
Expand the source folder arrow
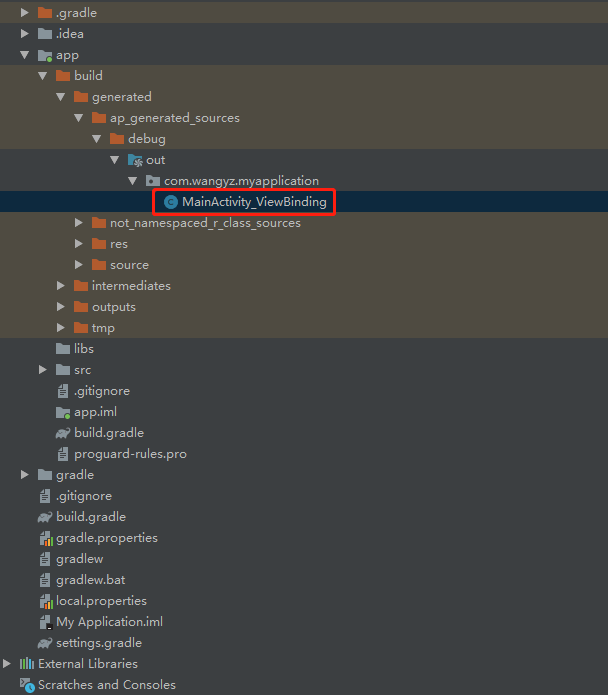click(79, 265)
